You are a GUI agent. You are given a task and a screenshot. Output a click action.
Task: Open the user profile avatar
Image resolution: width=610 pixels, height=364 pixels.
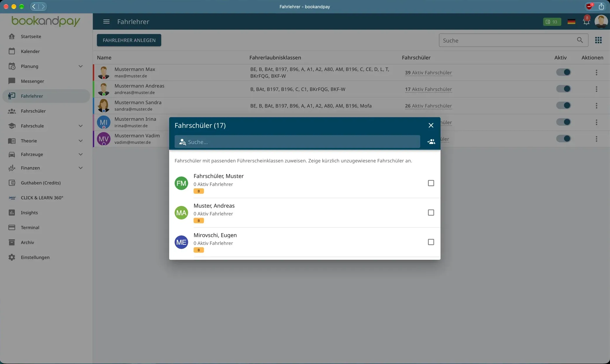601,22
